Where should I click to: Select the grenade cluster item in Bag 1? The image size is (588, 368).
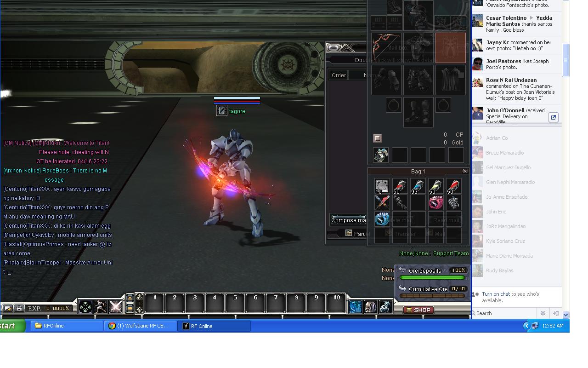coord(453,202)
